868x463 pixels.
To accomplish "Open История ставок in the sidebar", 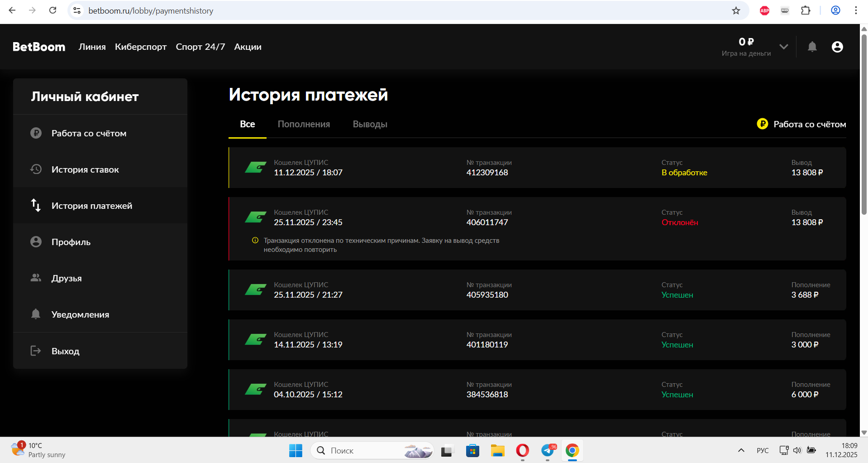I will [x=85, y=169].
